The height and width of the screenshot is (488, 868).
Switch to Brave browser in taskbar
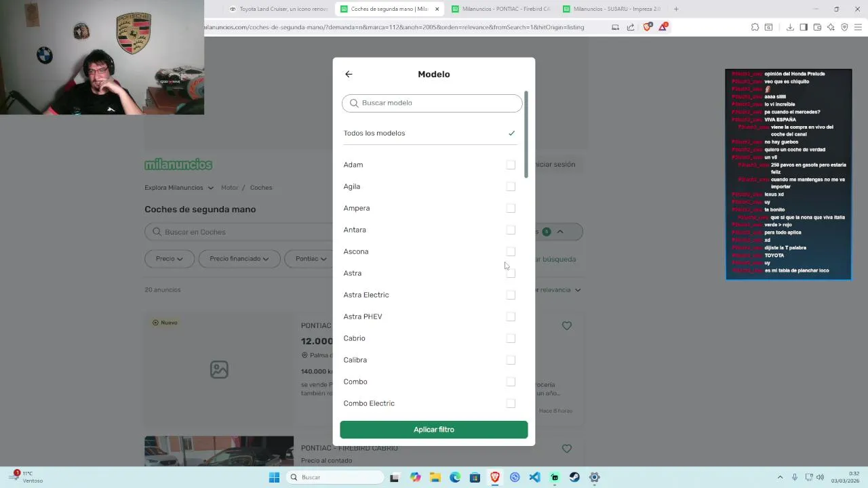495,477
